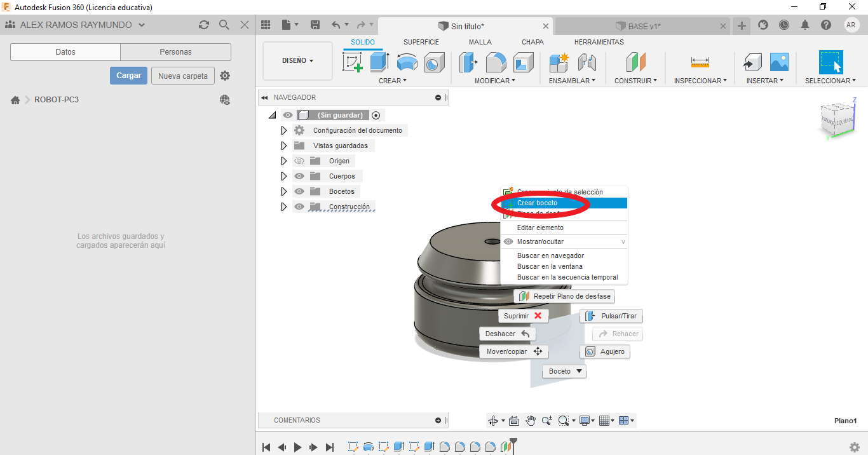This screenshot has height=455, width=868.
Task: Click Repetir Plano de desfase button
Action: click(x=564, y=296)
